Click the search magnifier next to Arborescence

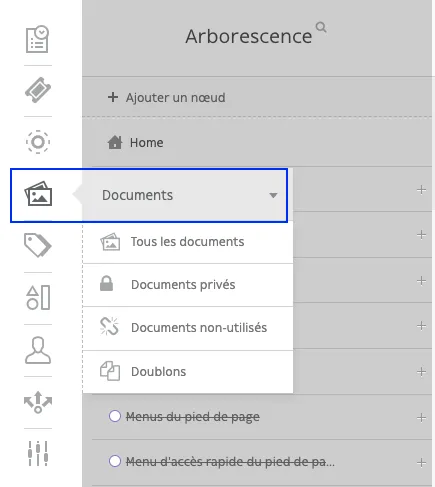pos(321,27)
